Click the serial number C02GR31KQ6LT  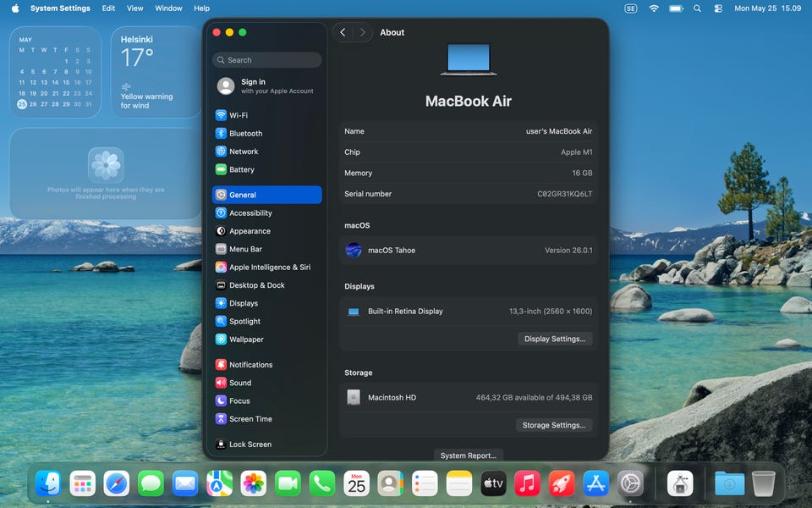click(x=564, y=194)
